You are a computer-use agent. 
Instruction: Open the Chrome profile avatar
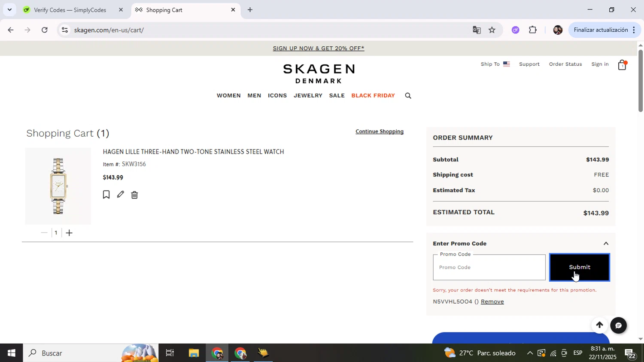558,30
